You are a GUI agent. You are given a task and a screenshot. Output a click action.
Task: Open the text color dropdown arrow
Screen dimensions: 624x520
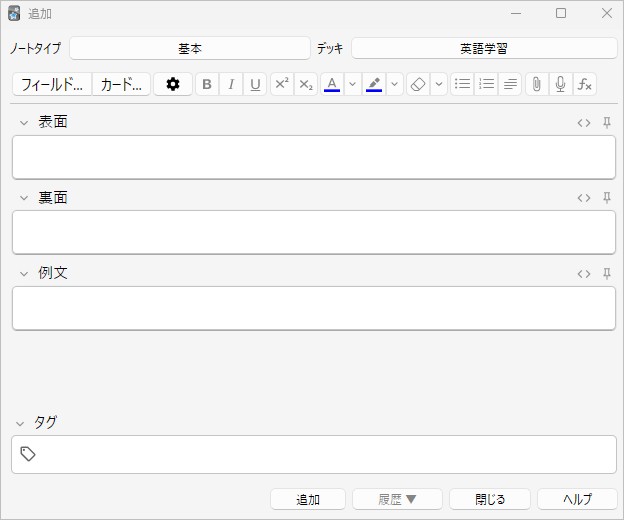[x=352, y=85]
